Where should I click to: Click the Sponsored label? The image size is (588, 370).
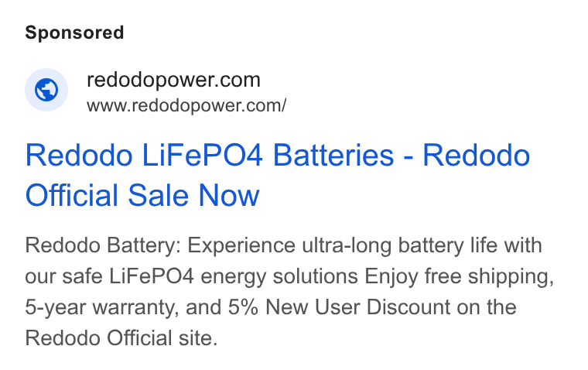[74, 33]
